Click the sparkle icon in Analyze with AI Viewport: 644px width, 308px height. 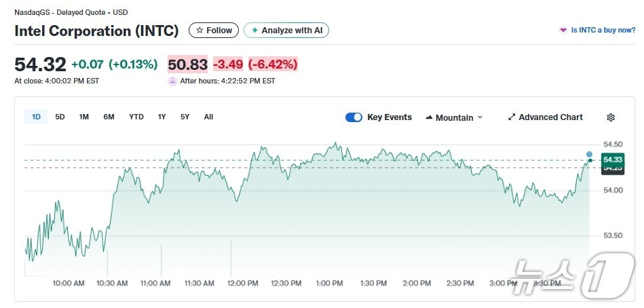pos(254,31)
